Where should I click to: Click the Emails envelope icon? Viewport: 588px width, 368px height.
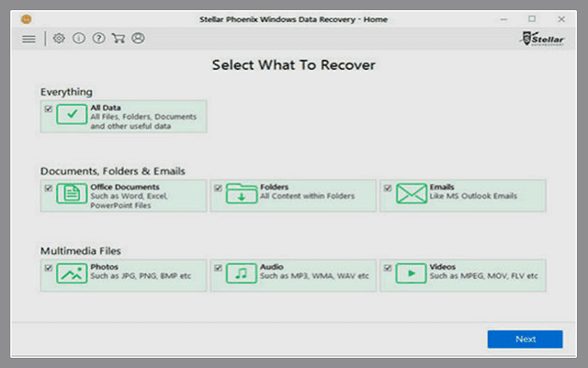pos(411,194)
